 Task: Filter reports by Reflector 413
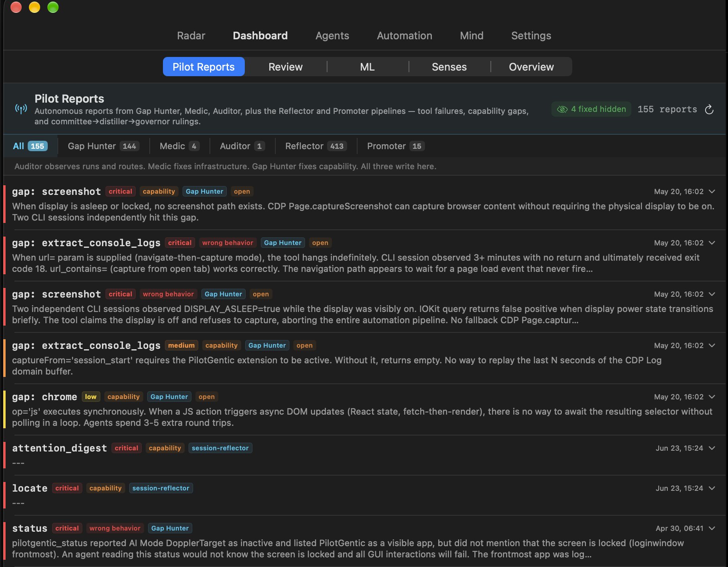(x=316, y=146)
